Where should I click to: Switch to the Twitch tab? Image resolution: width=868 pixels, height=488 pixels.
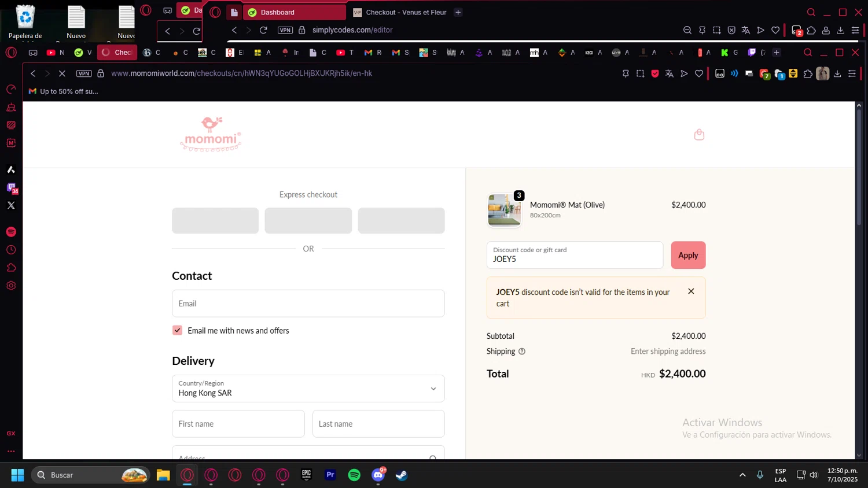pos(756,53)
